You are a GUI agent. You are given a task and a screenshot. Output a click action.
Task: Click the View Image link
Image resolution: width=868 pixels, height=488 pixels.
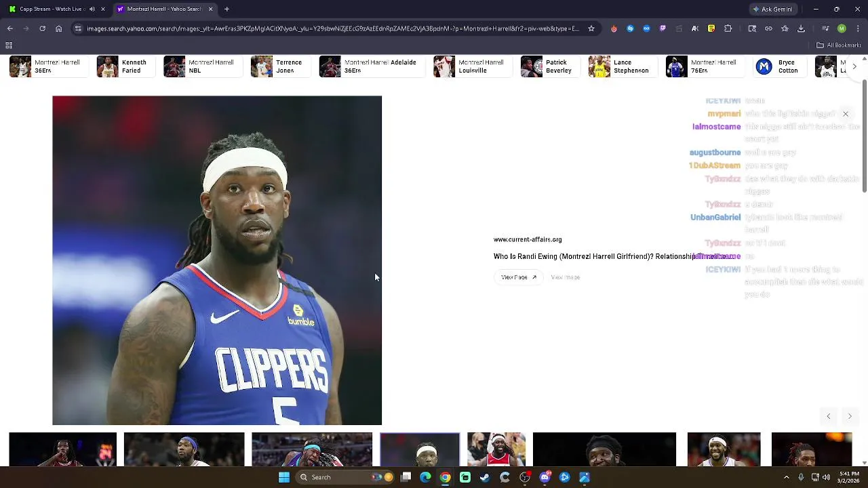566,277
